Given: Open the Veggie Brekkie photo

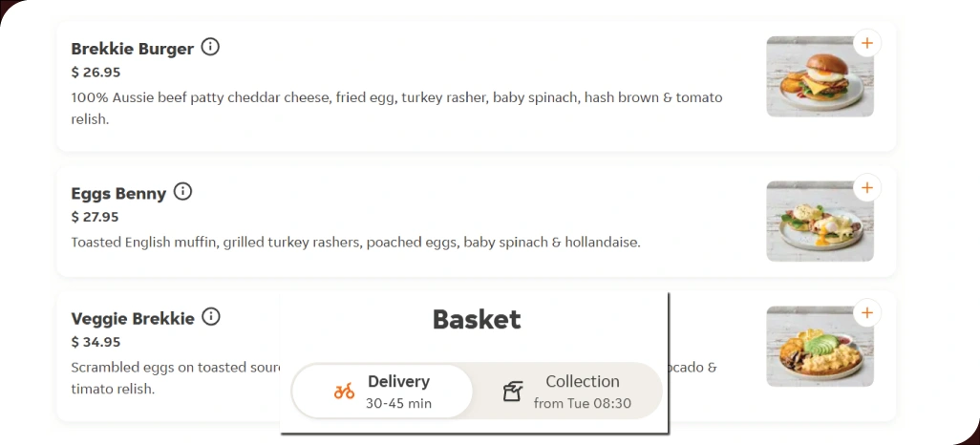Looking at the screenshot, I should (x=819, y=349).
